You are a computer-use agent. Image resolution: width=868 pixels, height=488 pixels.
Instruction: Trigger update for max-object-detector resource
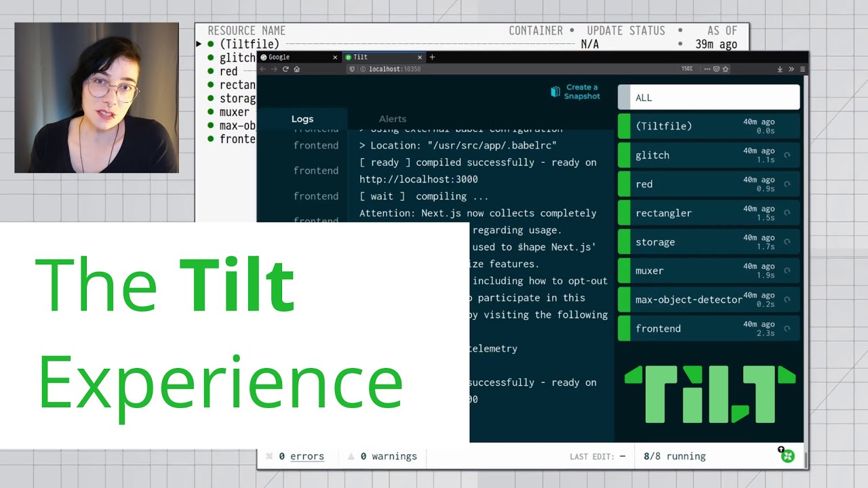coord(787,300)
